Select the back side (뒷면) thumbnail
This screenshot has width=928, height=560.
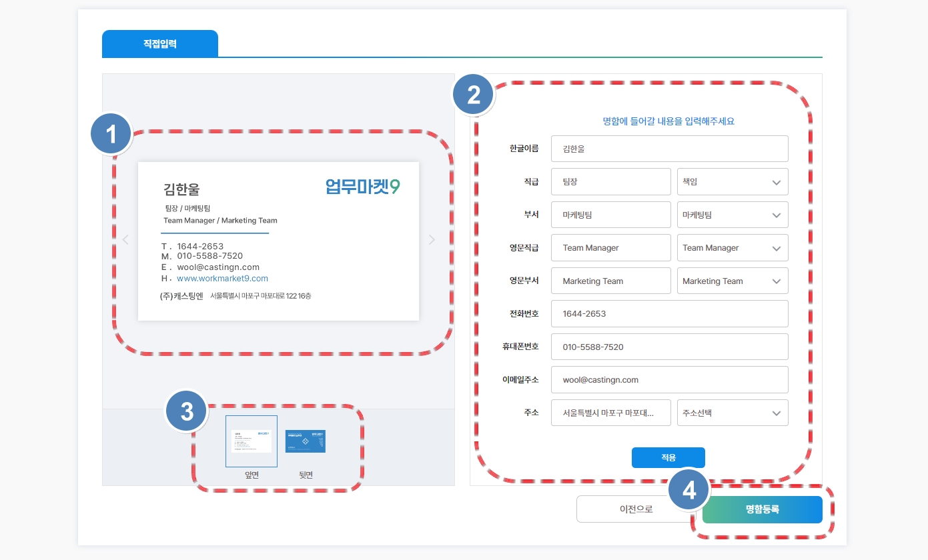click(306, 441)
